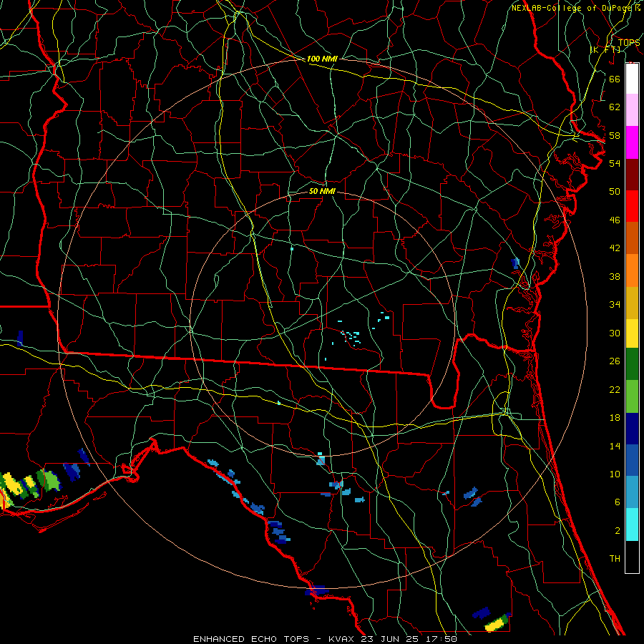Screen dimensions: 644x644
Task: Click the 22 legend value
Action: 615,389
